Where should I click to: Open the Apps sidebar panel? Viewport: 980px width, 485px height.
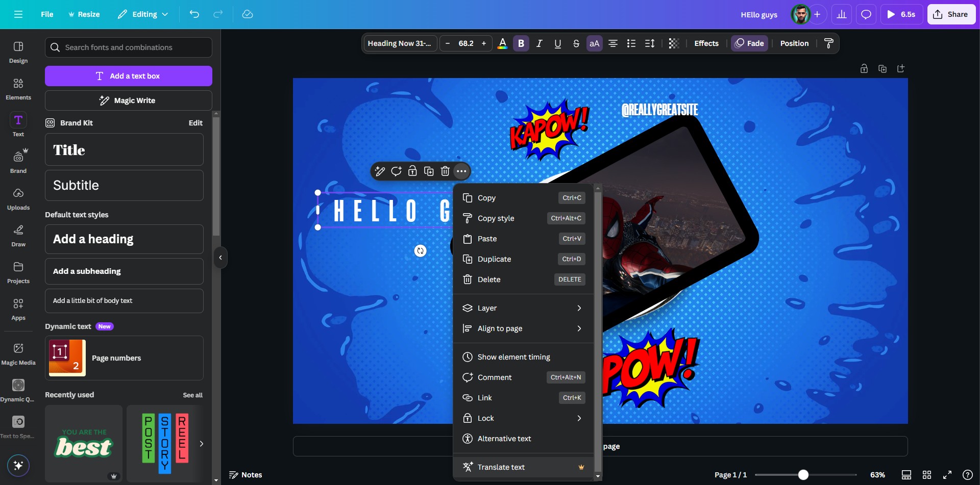coord(18,309)
